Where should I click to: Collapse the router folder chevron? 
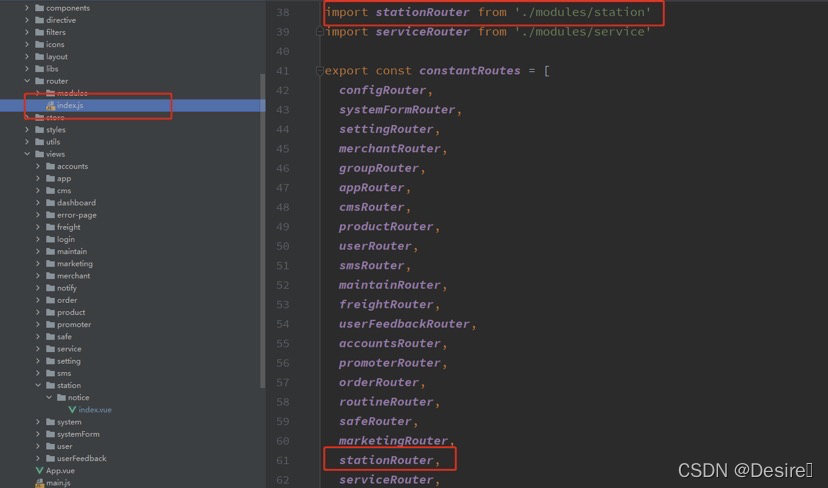(27, 81)
